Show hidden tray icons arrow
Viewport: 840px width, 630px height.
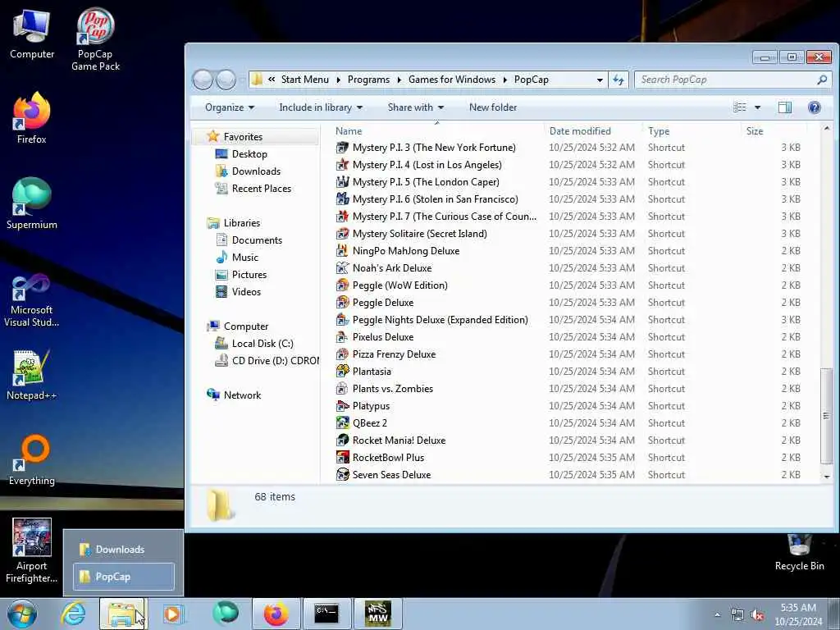click(717, 615)
